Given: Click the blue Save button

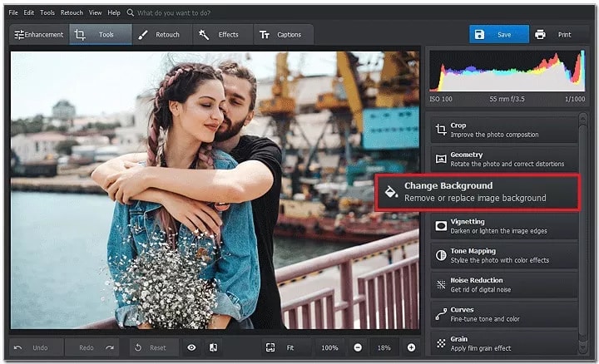Looking at the screenshot, I should (x=499, y=35).
